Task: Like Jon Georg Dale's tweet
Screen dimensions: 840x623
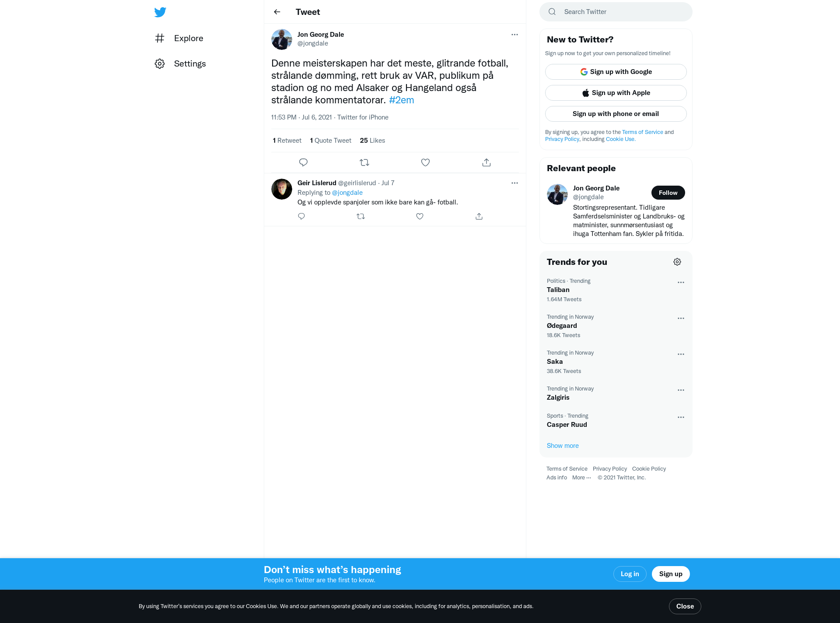Action: click(x=425, y=162)
